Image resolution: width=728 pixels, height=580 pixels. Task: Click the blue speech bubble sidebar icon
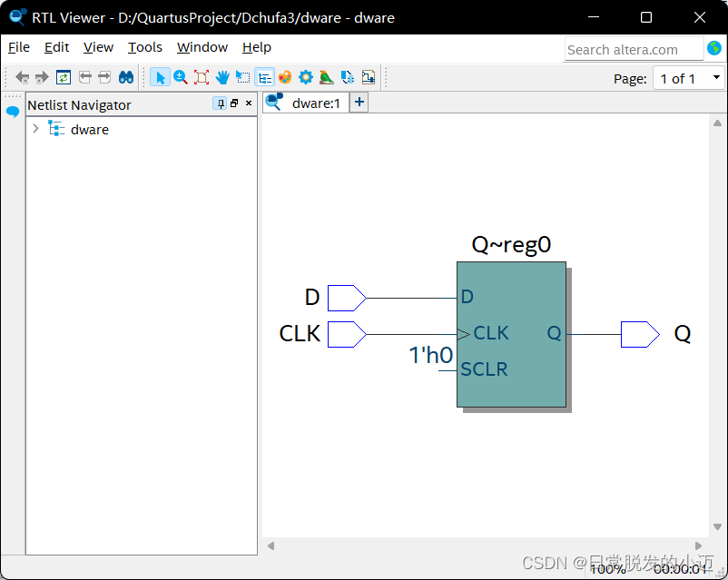point(13,112)
